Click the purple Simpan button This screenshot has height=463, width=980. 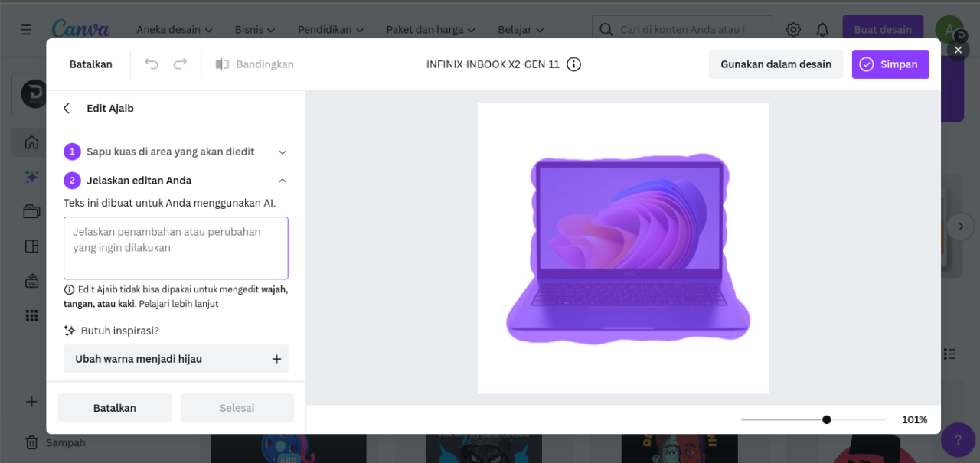coord(890,64)
